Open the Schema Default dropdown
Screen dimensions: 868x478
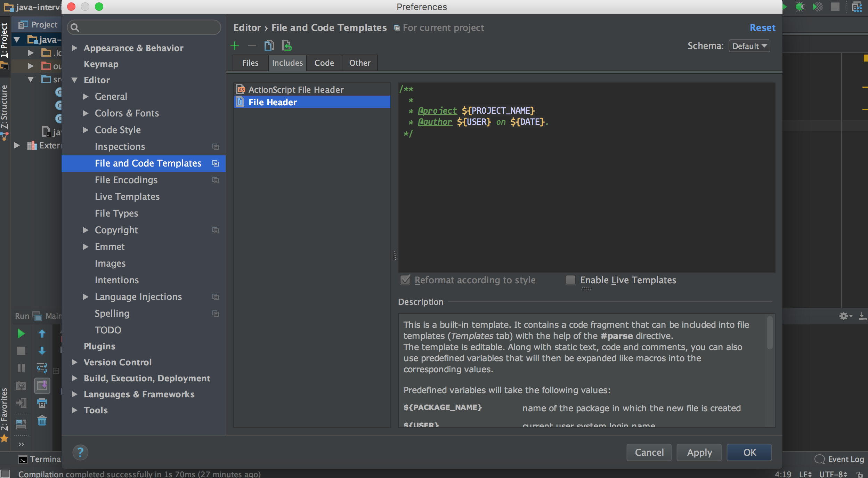(x=749, y=46)
